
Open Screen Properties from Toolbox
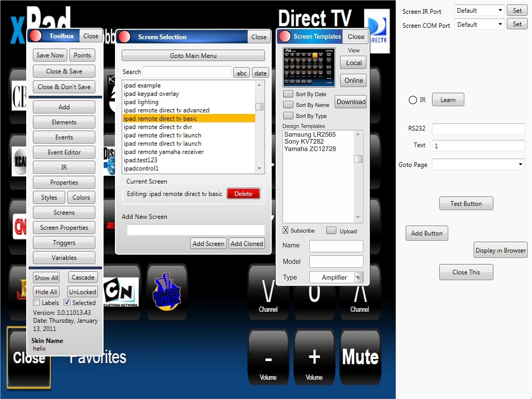pos(64,228)
